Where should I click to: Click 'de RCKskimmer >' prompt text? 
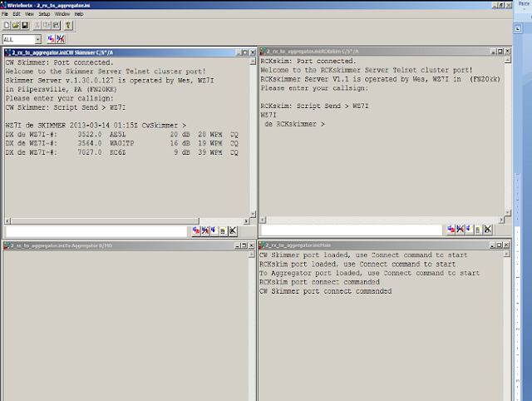pos(294,124)
